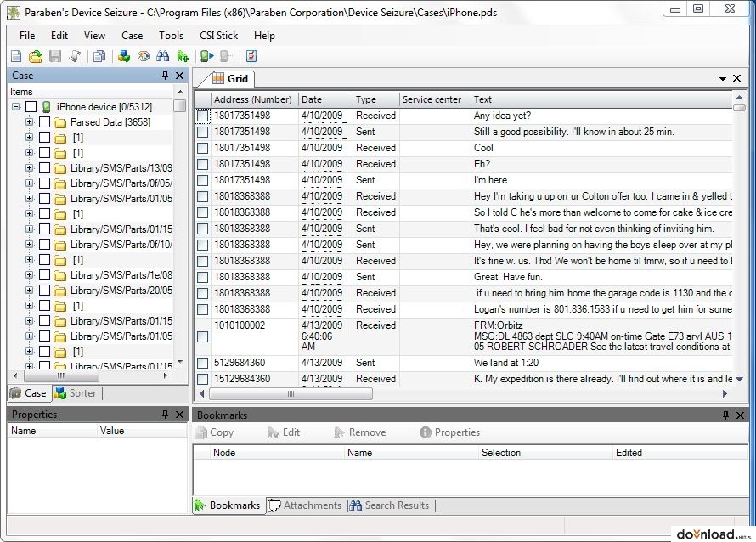Image resolution: width=756 pixels, height=542 pixels.
Task: Click the Save floppy disk icon
Action: [x=55, y=56]
